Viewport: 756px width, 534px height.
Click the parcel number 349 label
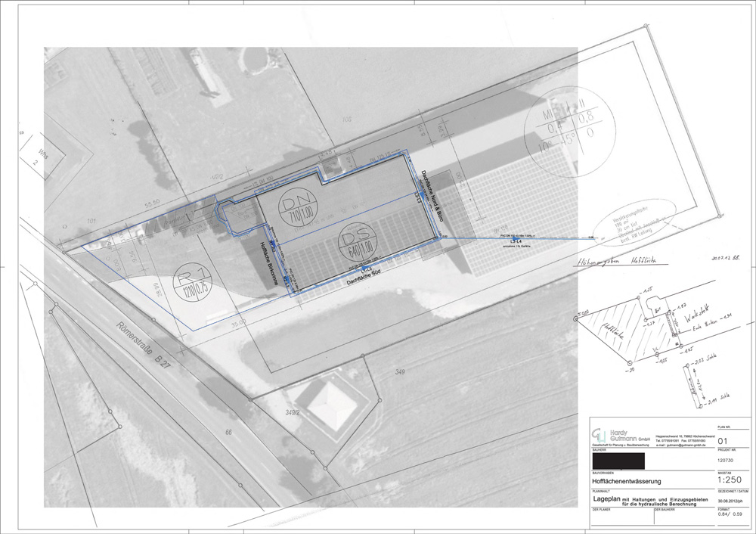(400, 373)
